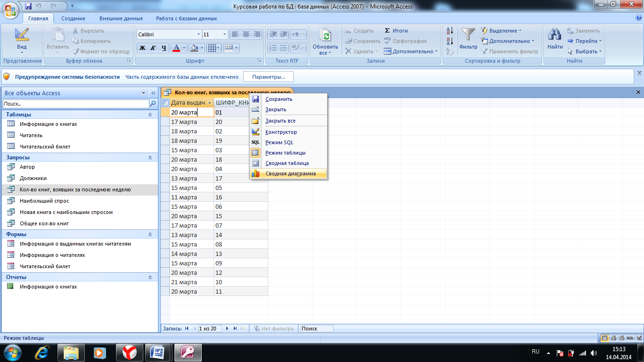
Task: Click Spelling (Орфография) button
Action: (x=405, y=41)
